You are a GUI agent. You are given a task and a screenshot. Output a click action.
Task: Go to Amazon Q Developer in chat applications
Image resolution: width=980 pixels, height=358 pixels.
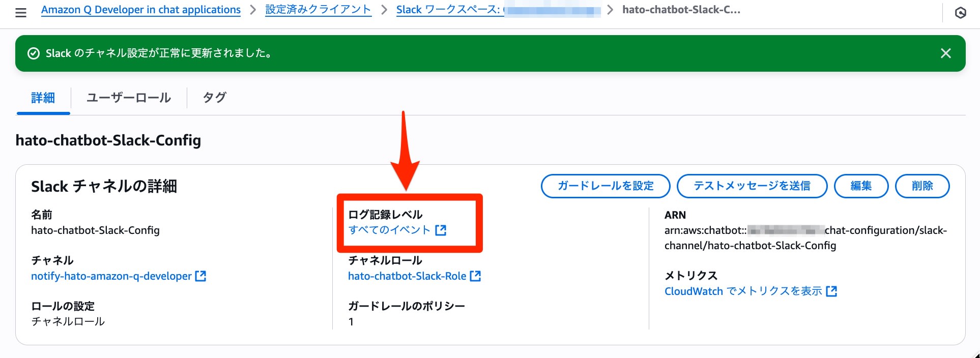141,10
